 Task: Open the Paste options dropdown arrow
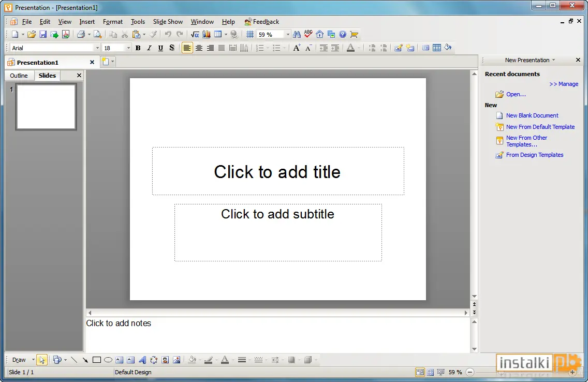click(x=144, y=35)
